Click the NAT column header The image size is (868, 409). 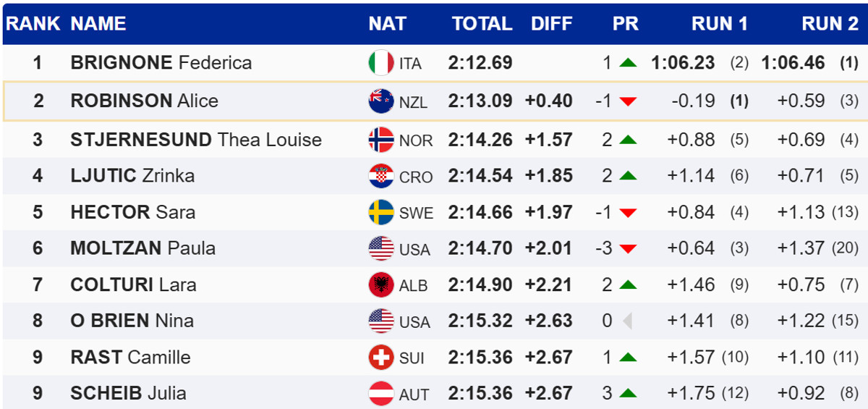tap(388, 24)
